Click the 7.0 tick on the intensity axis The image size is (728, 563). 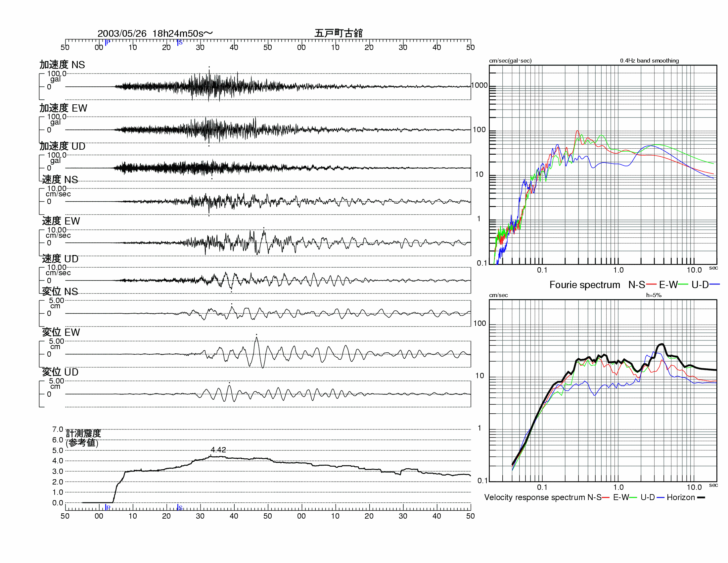[57, 429]
